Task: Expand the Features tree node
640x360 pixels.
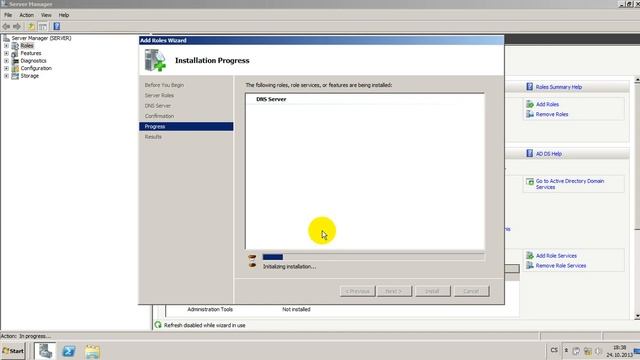Action: point(6,53)
